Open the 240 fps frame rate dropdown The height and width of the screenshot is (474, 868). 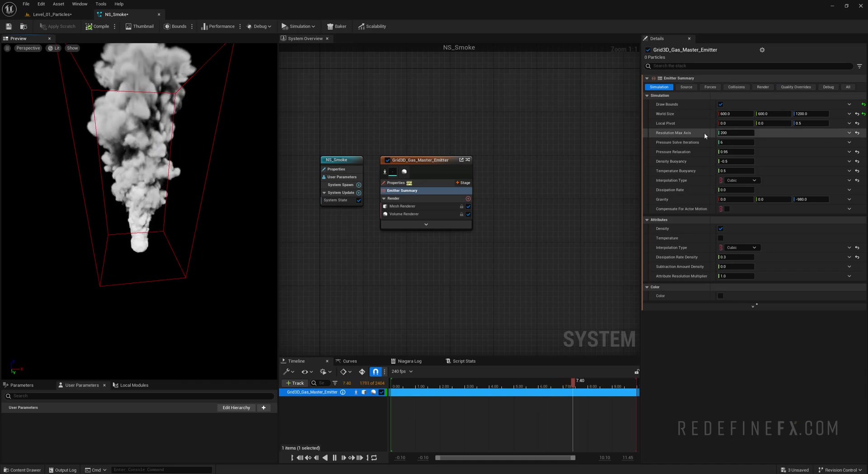pos(402,372)
